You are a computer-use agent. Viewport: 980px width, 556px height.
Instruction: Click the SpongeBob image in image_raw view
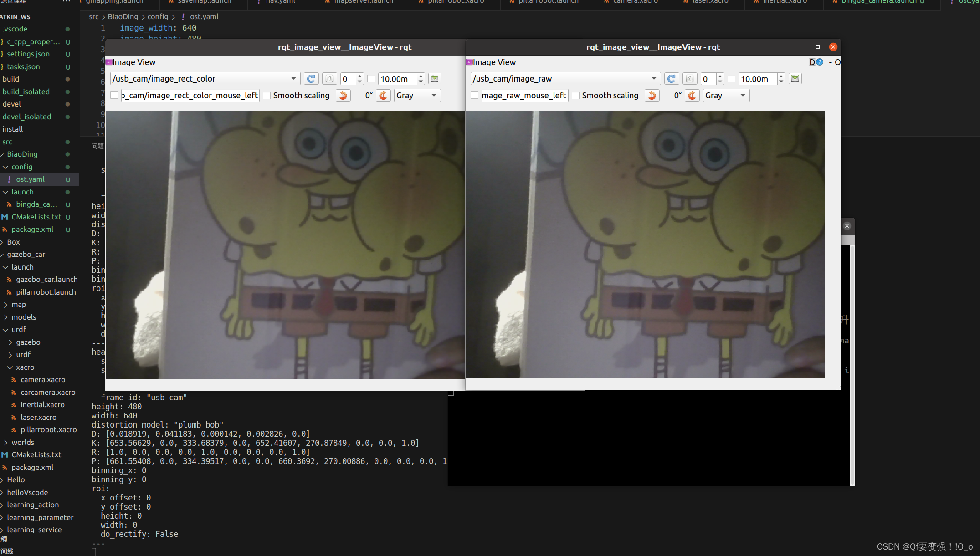645,245
